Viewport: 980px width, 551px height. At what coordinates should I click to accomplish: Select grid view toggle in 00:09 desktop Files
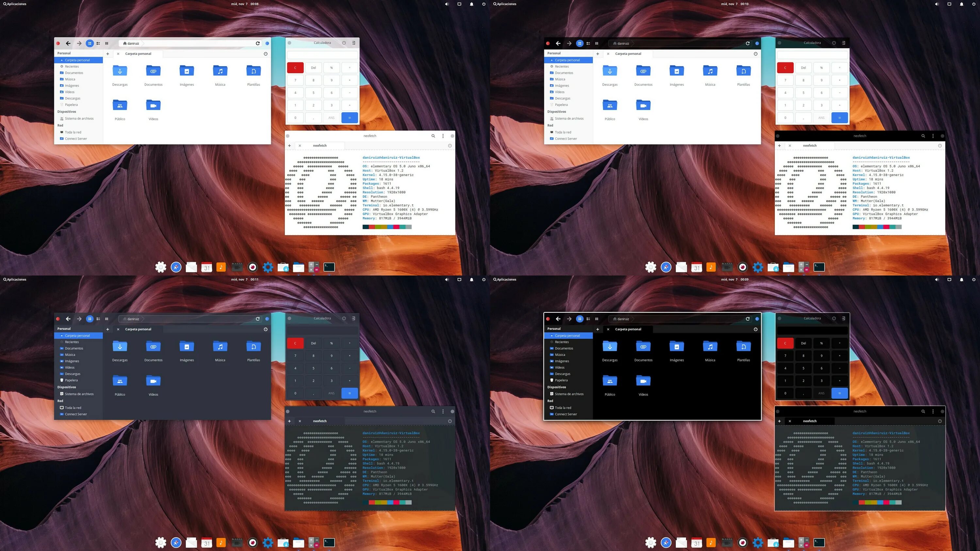coord(580,319)
